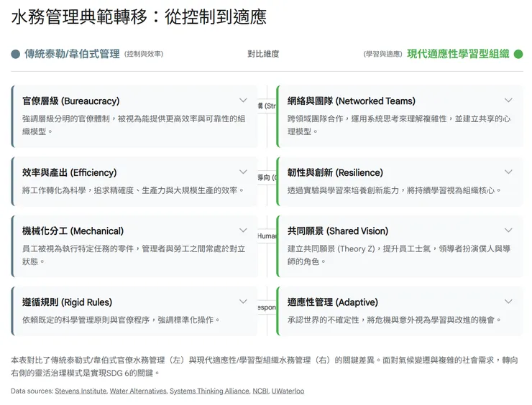Click the green dot beside 現代適應性學習型組織
Screen dimensions: 532x405
pyautogui.click(x=518, y=55)
